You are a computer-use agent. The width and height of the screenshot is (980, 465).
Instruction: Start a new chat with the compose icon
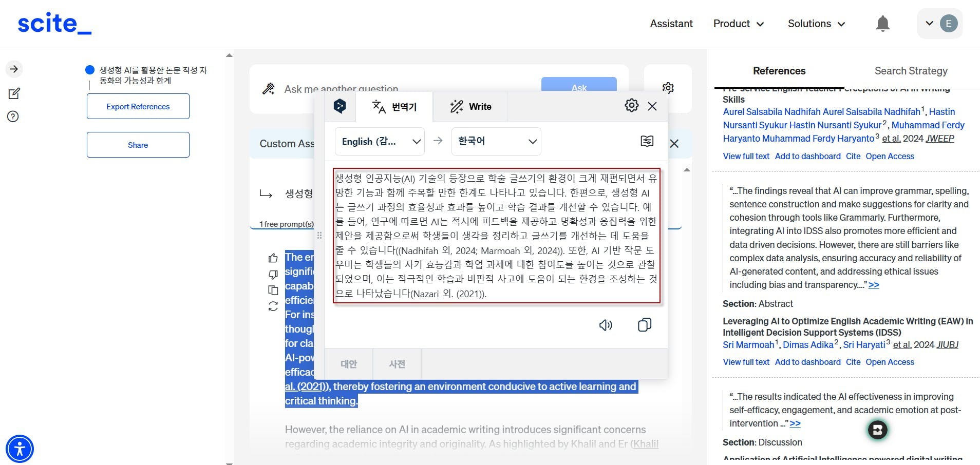point(14,93)
